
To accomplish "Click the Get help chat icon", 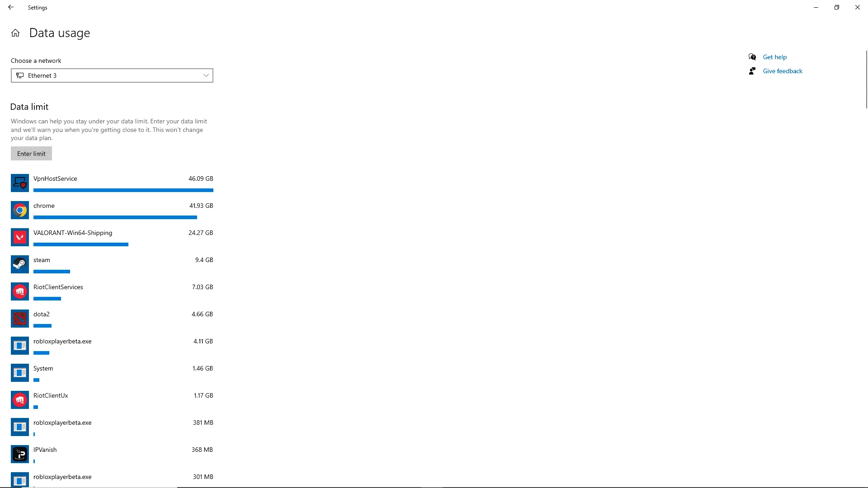I will point(752,57).
